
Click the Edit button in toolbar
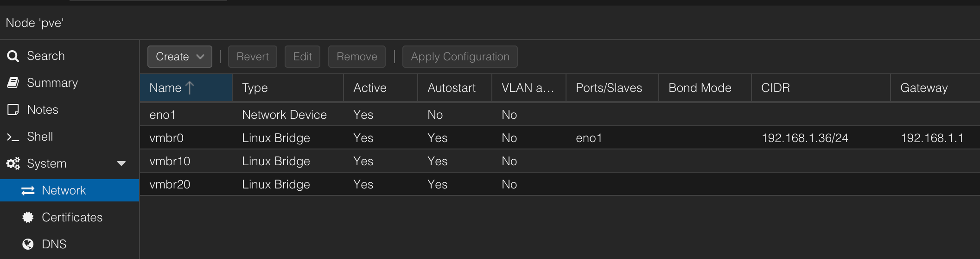[x=302, y=57]
